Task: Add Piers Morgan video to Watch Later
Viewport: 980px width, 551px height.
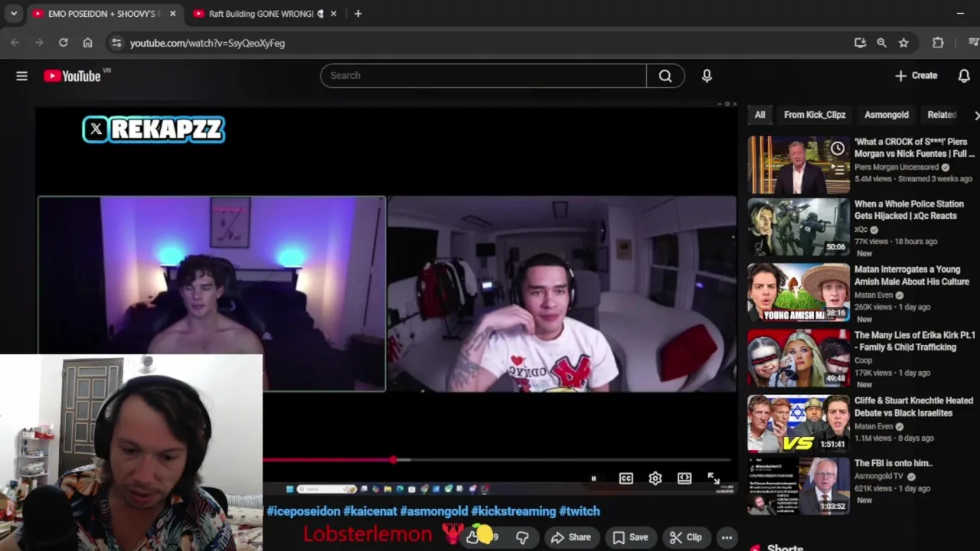Action: tap(838, 148)
